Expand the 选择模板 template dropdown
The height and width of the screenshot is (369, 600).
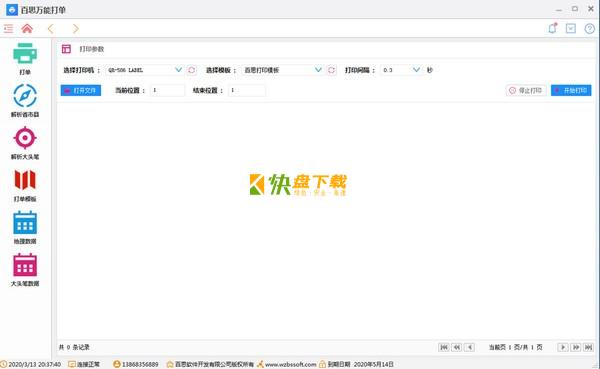click(318, 70)
